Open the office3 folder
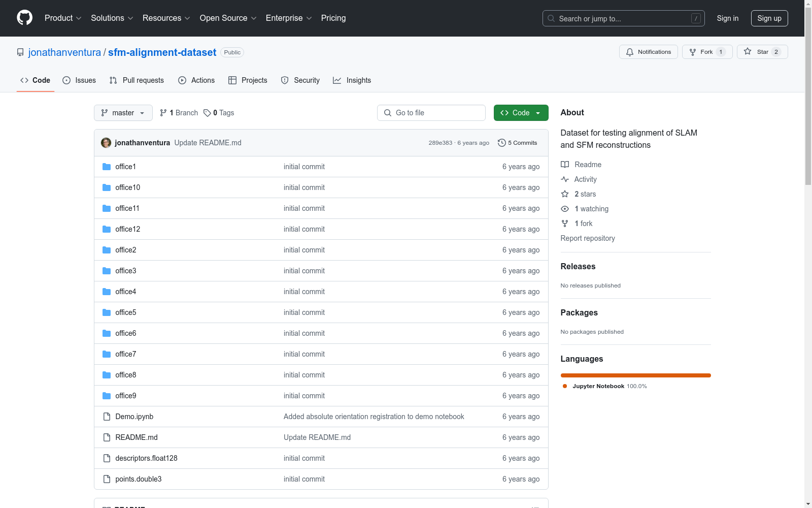This screenshot has height=508, width=812. click(126, 271)
